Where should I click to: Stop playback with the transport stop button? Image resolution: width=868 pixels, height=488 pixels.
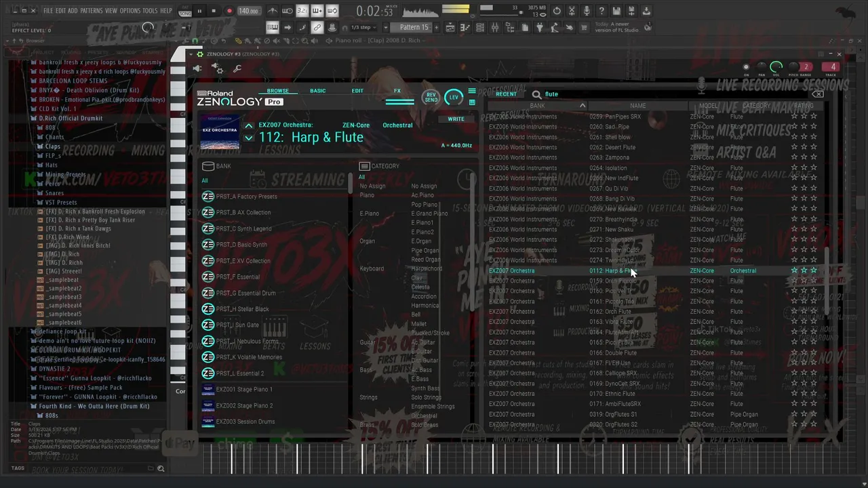click(214, 11)
